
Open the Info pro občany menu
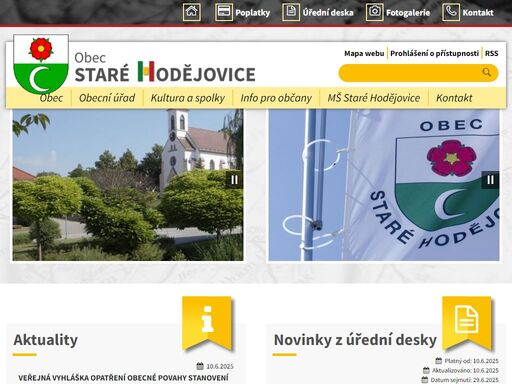point(276,98)
